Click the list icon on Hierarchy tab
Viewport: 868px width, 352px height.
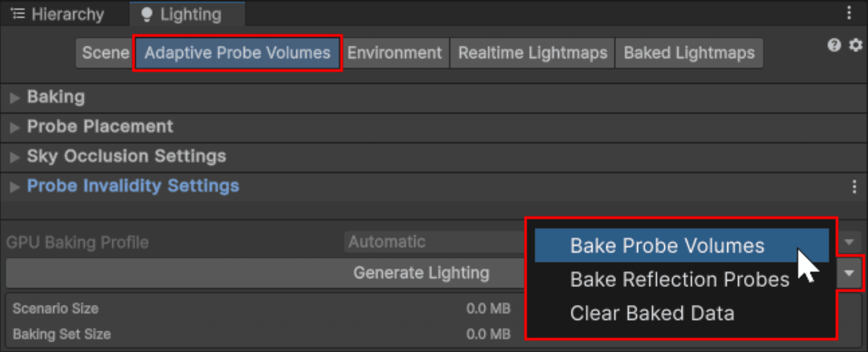tap(18, 13)
